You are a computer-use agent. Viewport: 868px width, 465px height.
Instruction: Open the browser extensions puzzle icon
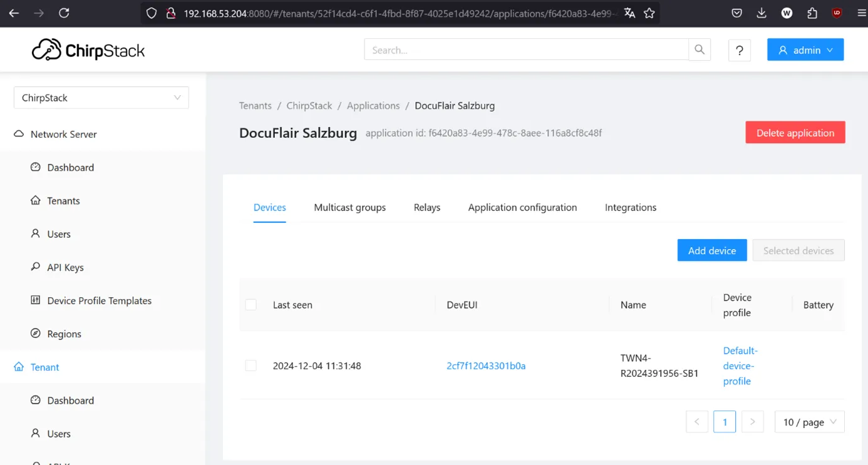point(812,13)
